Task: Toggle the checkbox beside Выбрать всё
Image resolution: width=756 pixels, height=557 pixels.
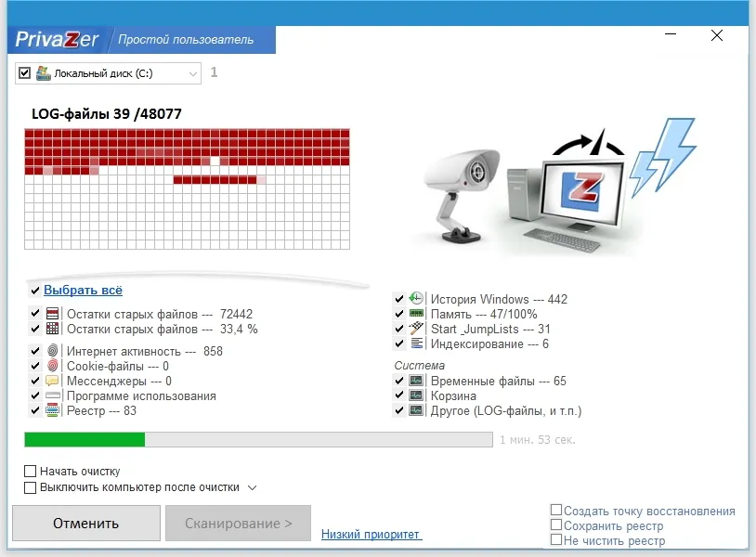Action: point(34,291)
